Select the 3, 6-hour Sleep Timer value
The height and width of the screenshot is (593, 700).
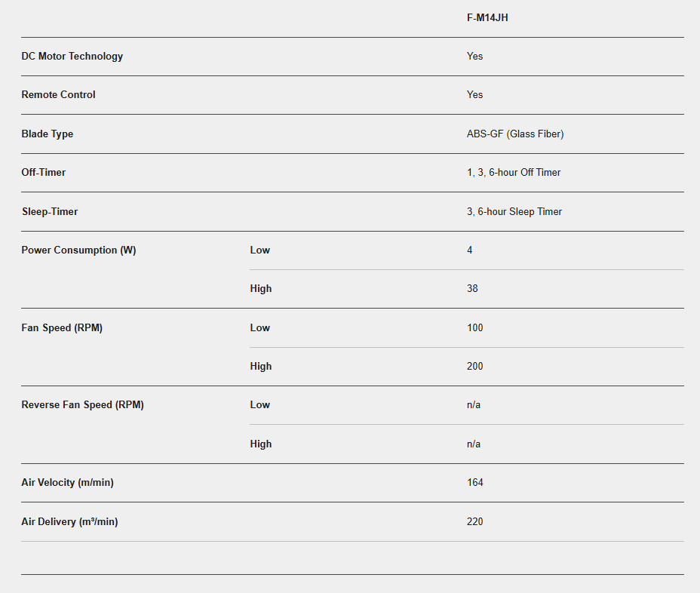514,212
